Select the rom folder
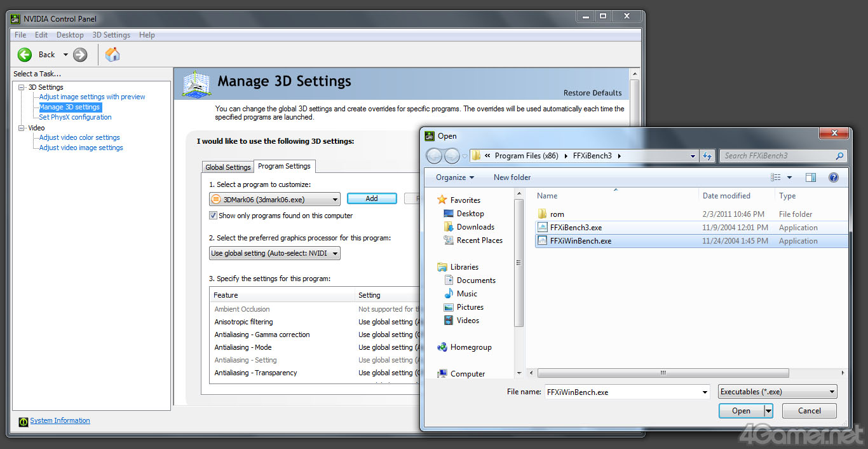Image resolution: width=868 pixels, height=449 pixels. pos(557,214)
